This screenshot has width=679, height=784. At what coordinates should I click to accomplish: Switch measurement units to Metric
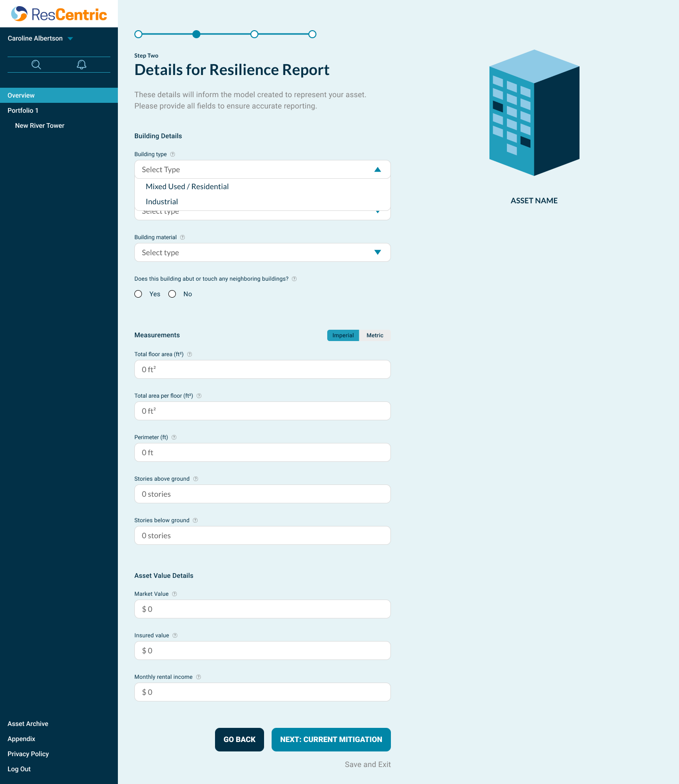tap(375, 335)
